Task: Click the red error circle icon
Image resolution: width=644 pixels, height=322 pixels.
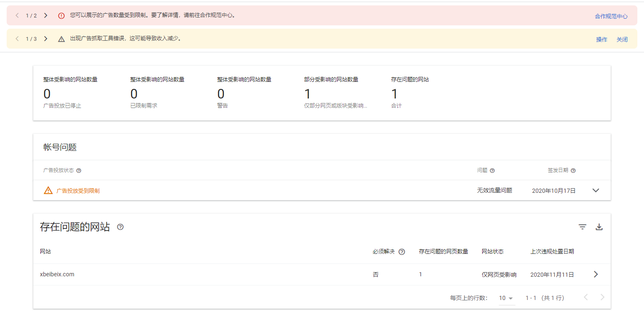Action: [x=62, y=16]
